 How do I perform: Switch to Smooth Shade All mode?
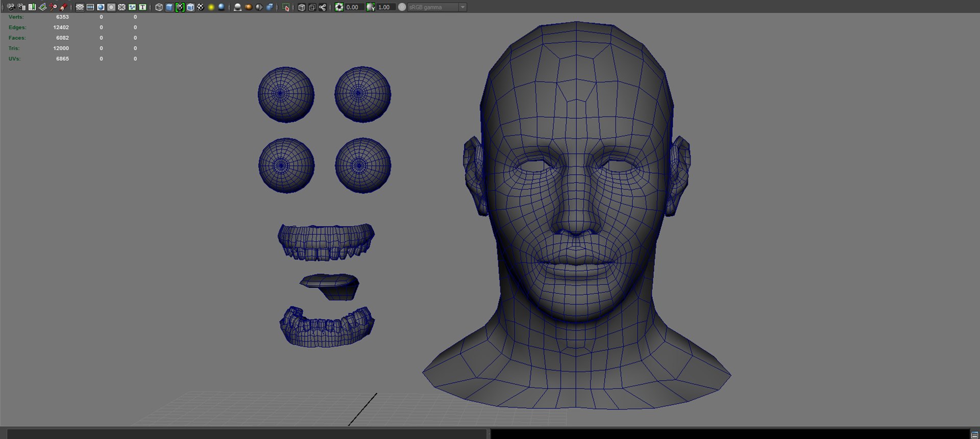point(169,7)
